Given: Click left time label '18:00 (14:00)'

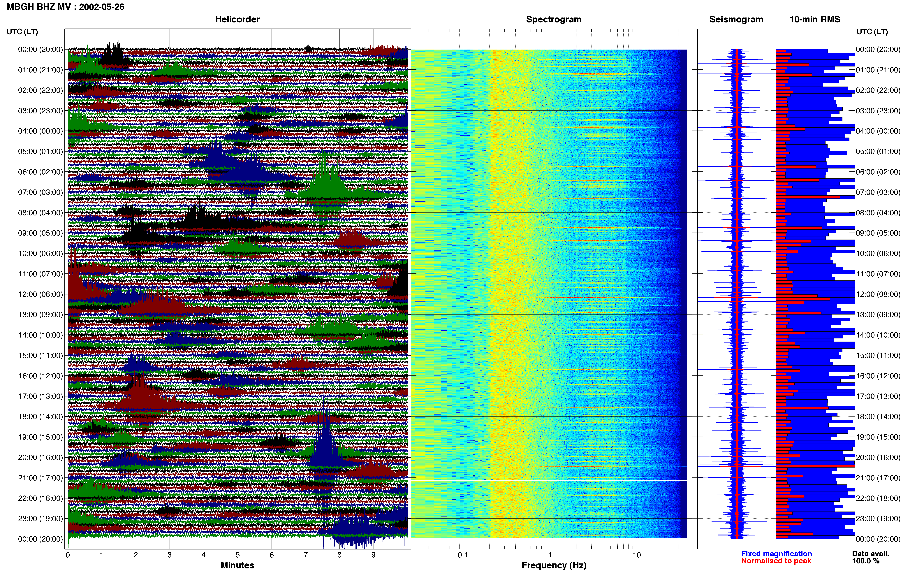Looking at the screenshot, I should click(41, 417).
